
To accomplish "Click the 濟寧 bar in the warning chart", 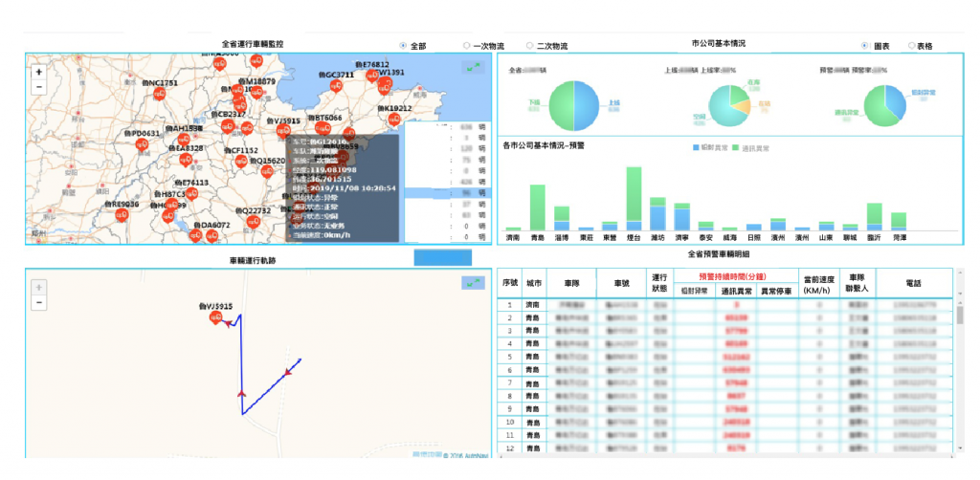I will tap(681, 217).
